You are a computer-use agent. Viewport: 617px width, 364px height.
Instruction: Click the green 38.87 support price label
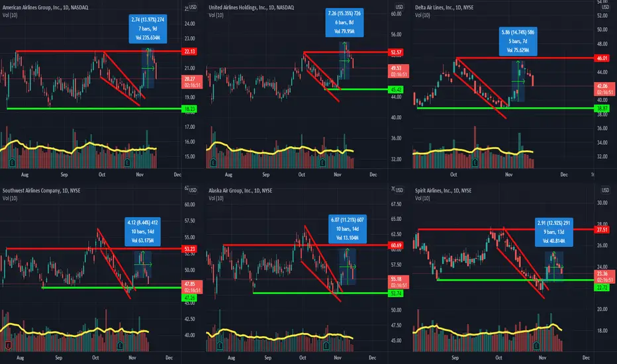pos(602,109)
